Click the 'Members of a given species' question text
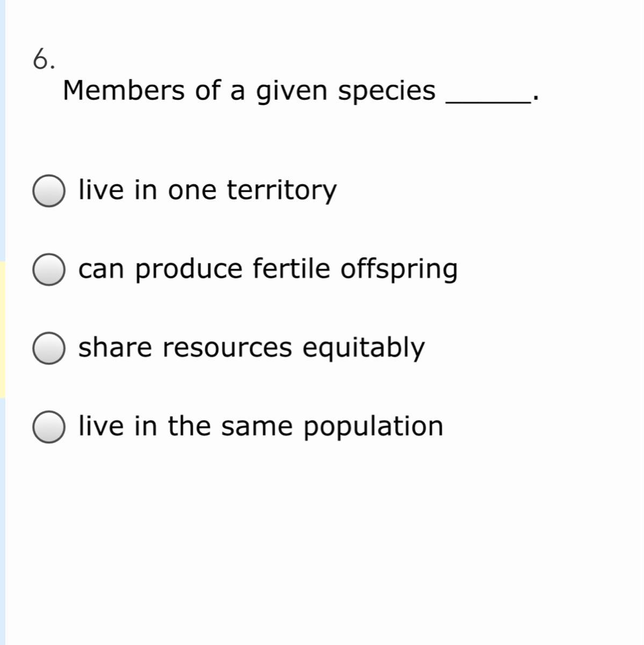The width and height of the screenshot is (644, 645). coord(249,91)
